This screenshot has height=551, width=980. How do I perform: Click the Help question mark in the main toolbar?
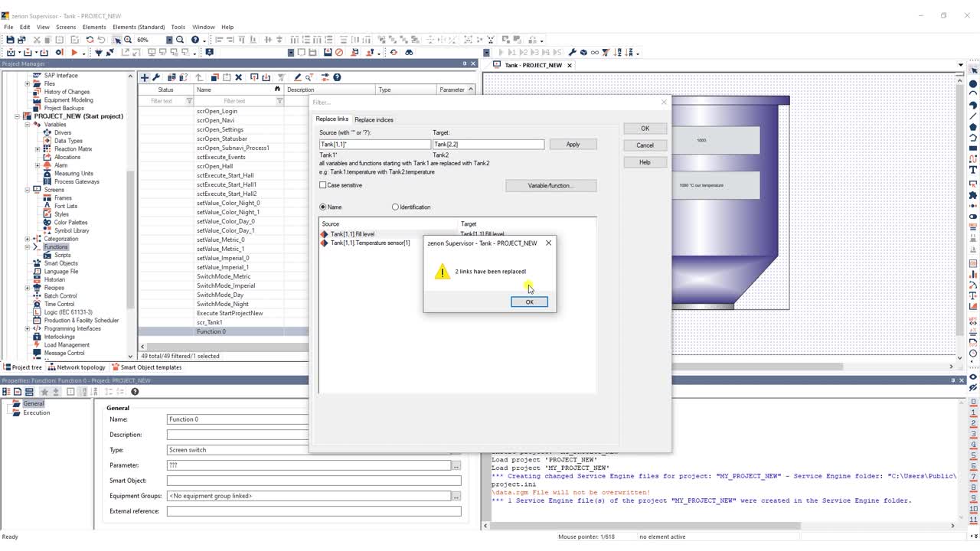pos(195,40)
